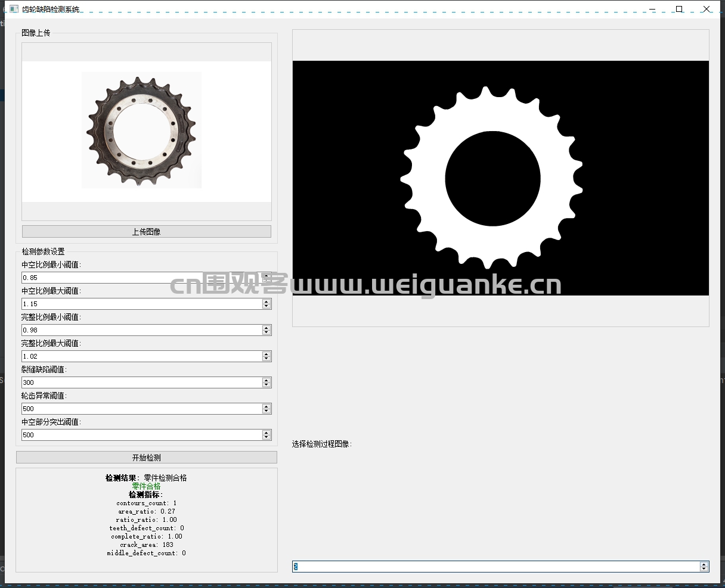
Task: Increase the 完整比例最小阈值 value with up arrow
Action: tap(267, 328)
